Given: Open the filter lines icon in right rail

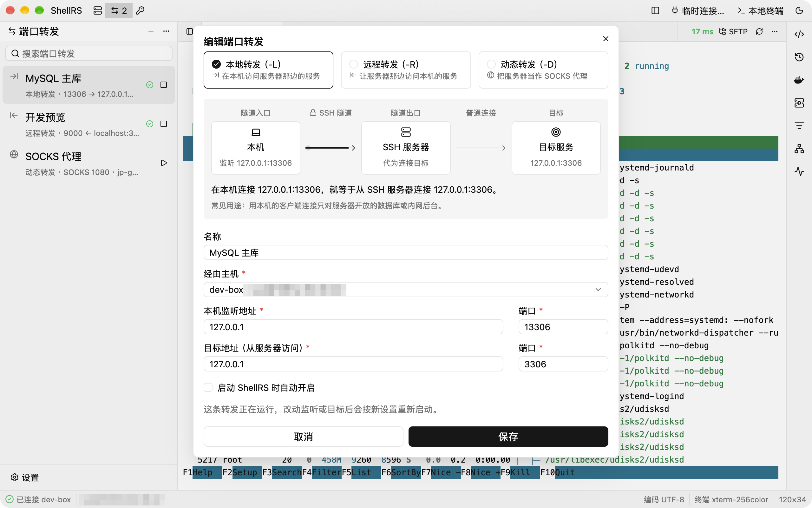Looking at the screenshot, I should [x=799, y=126].
